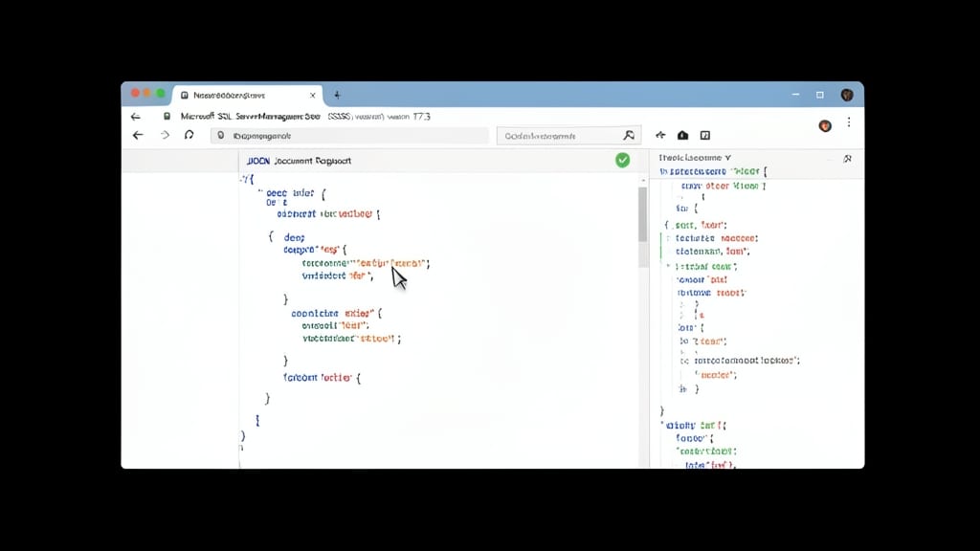Click the home icon in the toolbar
The image size is (980, 551).
(682, 135)
